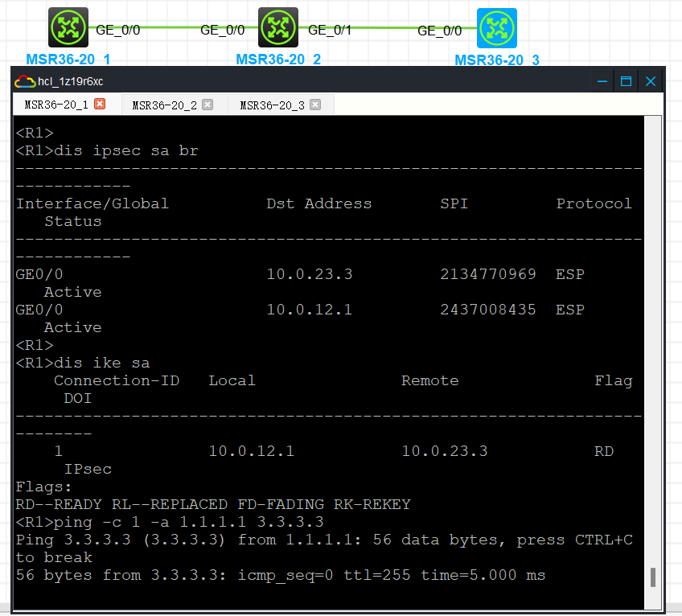The image size is (682, 616).
Task: Click the first Active status under 10.0.23.3
Action: [72, 291]
